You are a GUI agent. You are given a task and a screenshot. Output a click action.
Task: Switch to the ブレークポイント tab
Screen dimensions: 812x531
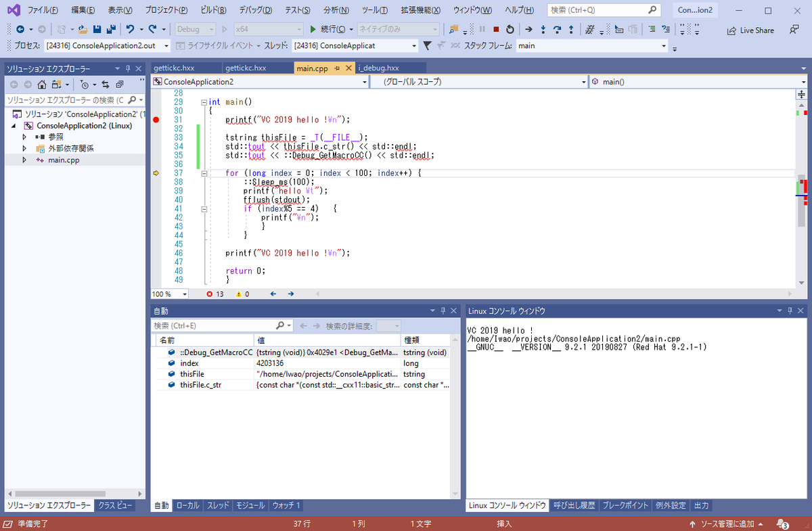click(625, 505)
